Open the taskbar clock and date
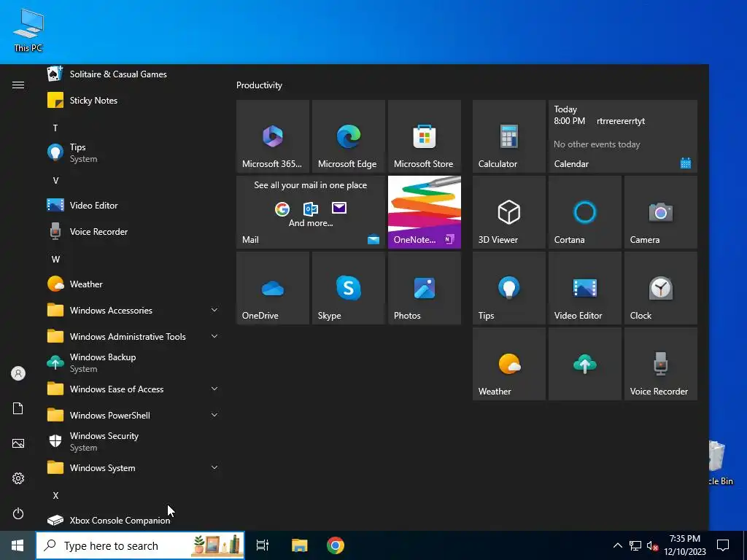The width and height of the screenshot is (747, 560). tap(684, 545)
